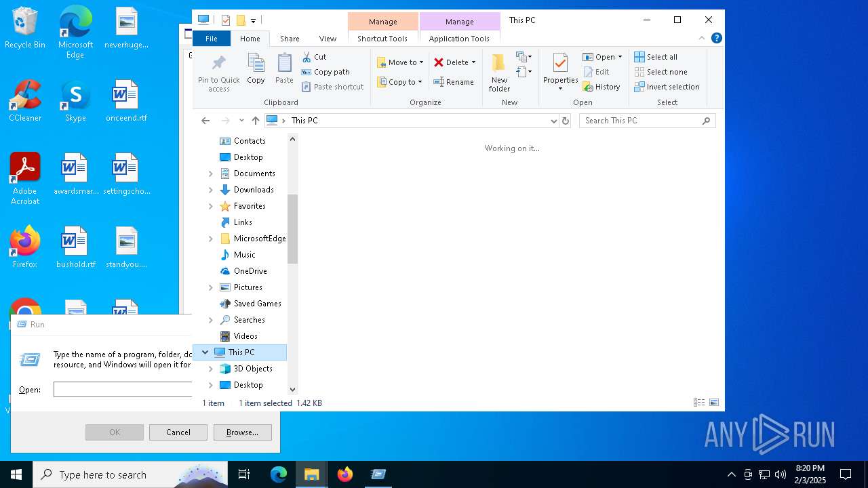Click navigation pane scrollbar thumb
This screenshot has width=868, height=488.
293,228
